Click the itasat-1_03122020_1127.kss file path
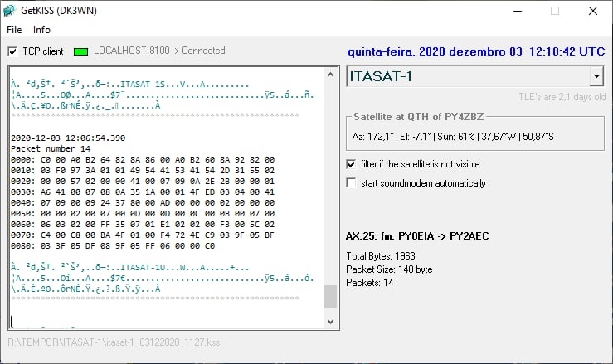613x364 pixels. coord(114,342)
